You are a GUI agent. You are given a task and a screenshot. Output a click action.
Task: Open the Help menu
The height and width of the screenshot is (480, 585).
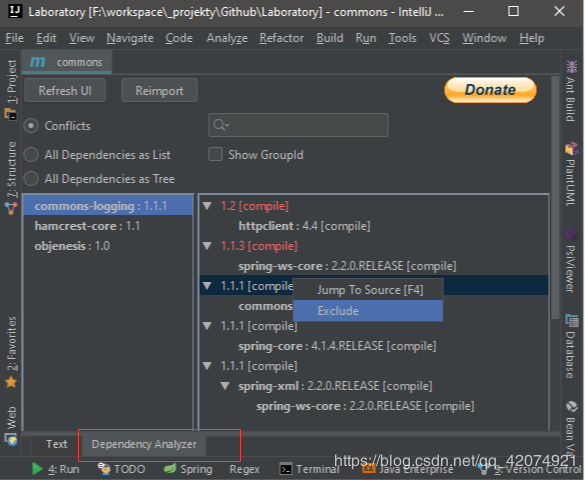click(x=532, y=38)
